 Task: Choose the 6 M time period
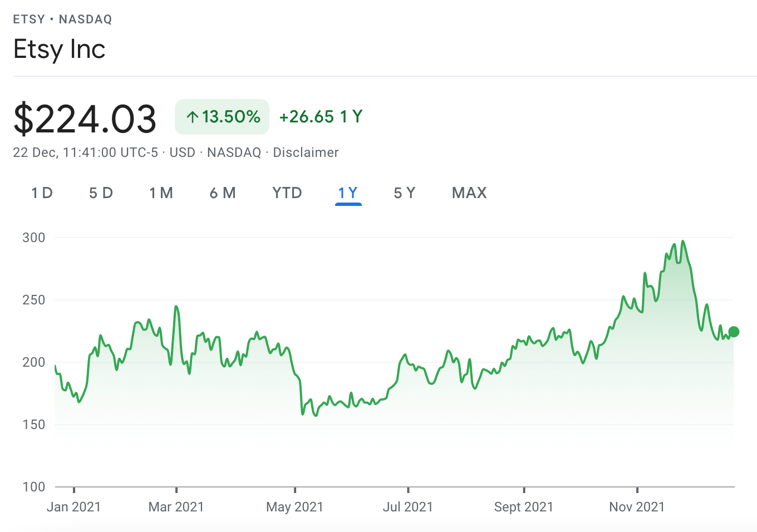click(223, 193)
